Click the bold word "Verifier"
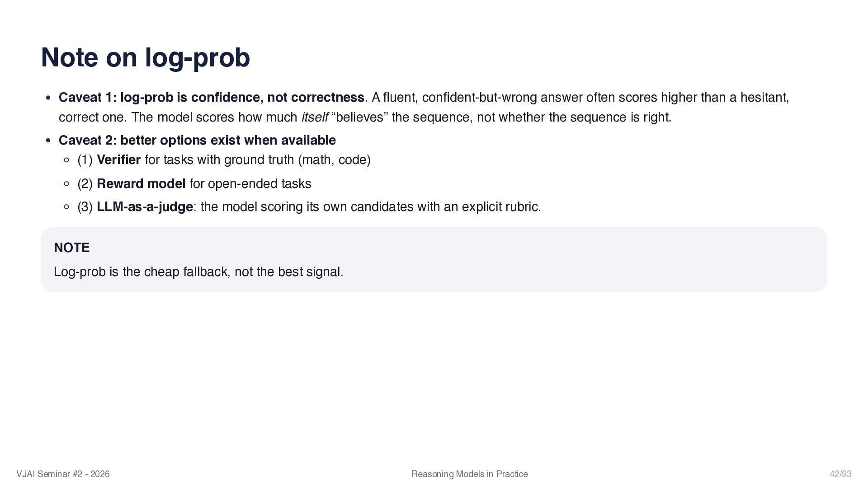 (x=118, y=160)
